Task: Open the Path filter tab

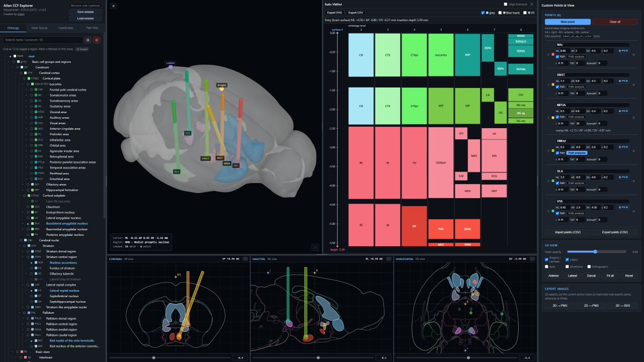Action: coord(92,28)
